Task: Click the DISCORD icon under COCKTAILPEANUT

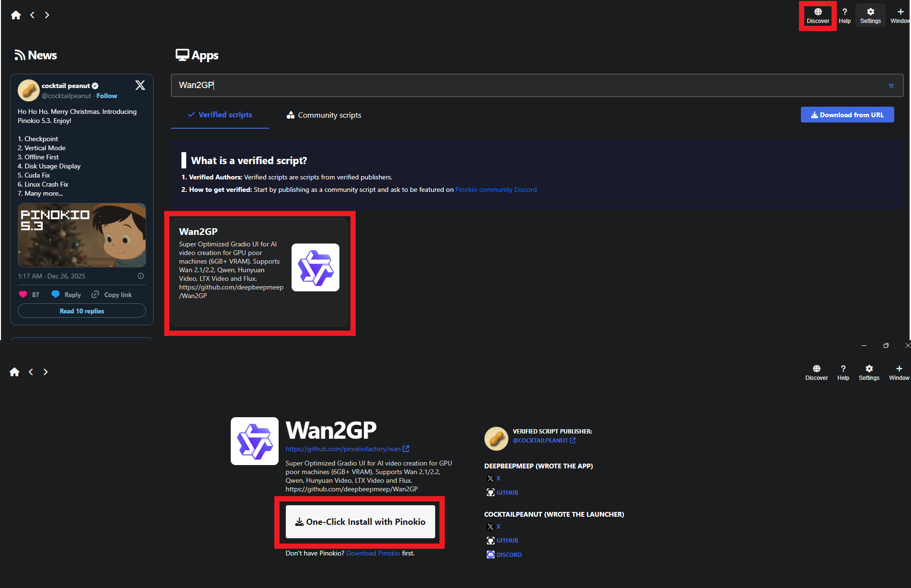Action: click(490, 555)
